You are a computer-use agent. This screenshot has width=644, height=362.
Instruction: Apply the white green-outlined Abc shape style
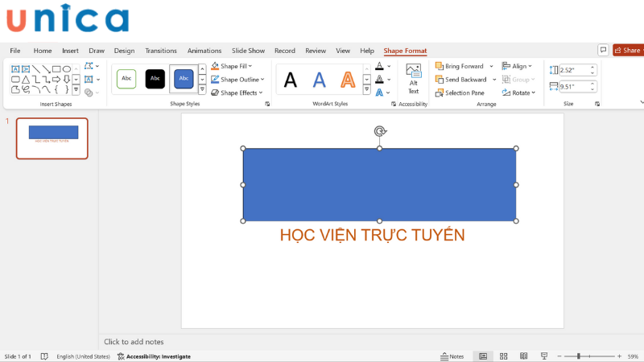[x=126, y=78]
